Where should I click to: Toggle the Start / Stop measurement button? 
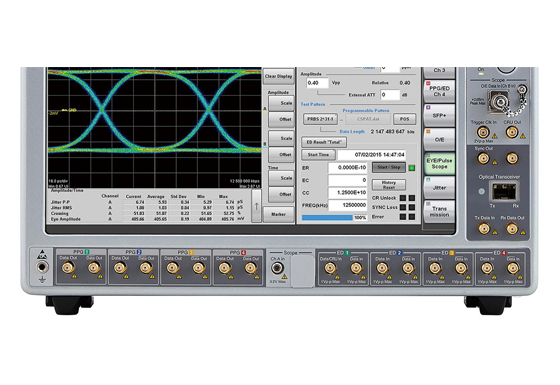(389, 167)
